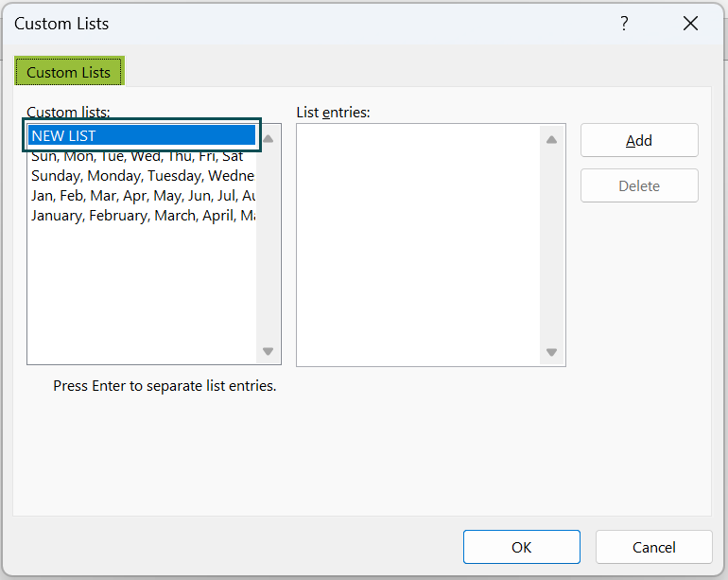728x580 pixels.
Task: Click the Add button
Action: point(639,140)
